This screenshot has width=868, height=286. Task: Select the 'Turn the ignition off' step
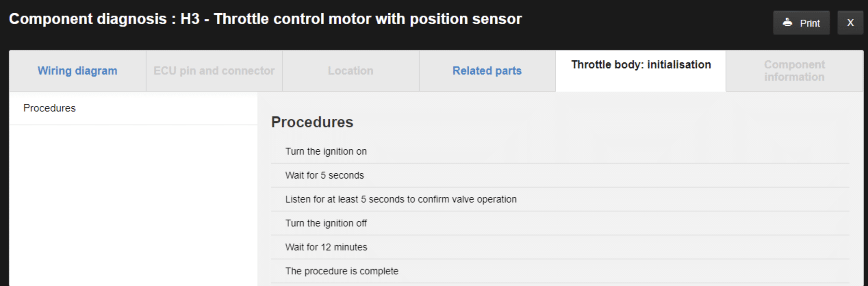pos(326,223)
